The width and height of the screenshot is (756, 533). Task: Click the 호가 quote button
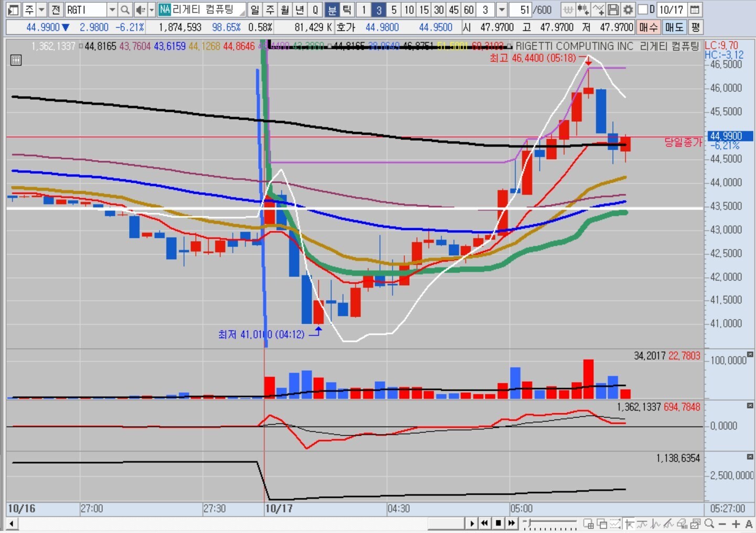tap(346, 27)
